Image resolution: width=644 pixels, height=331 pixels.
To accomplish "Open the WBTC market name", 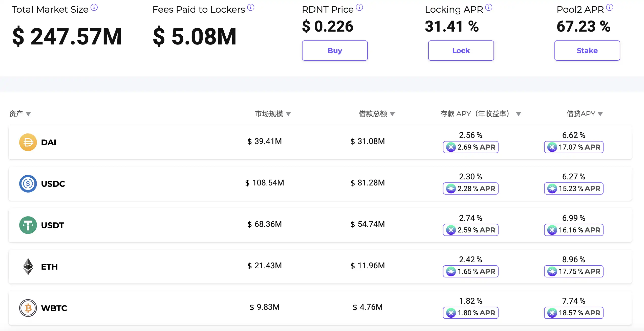I will [x=54, y=308].
